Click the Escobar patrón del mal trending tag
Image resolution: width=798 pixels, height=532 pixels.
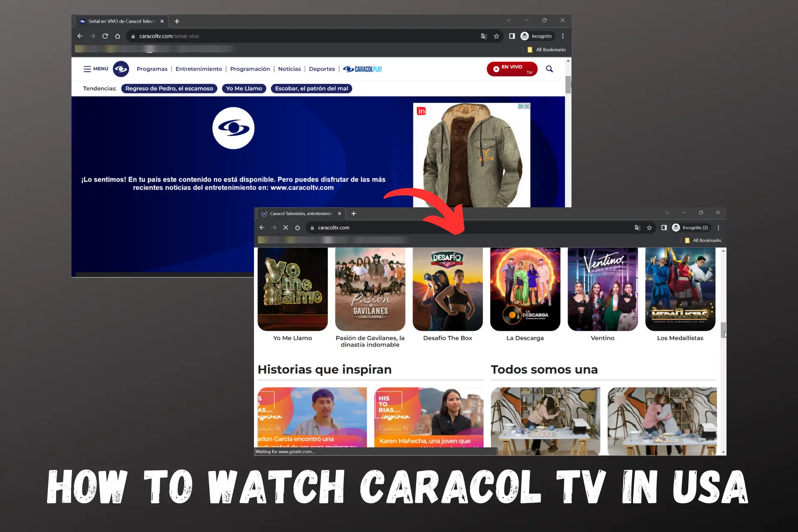coord(310,88)
